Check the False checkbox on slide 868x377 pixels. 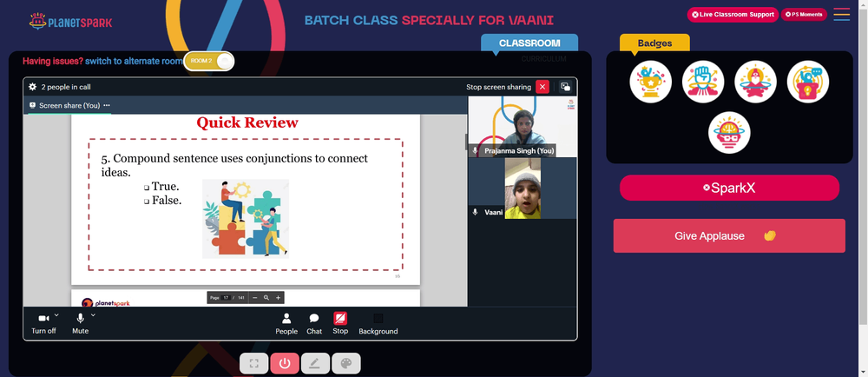click(x=147, y=202)
